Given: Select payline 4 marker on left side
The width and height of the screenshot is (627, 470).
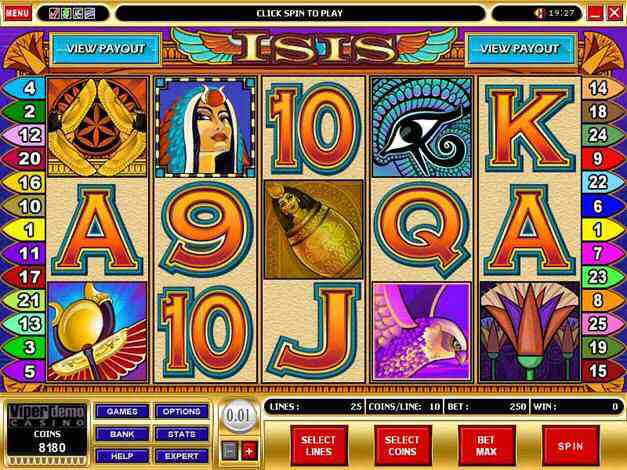Looking at the screenshot, I should 25,88.
